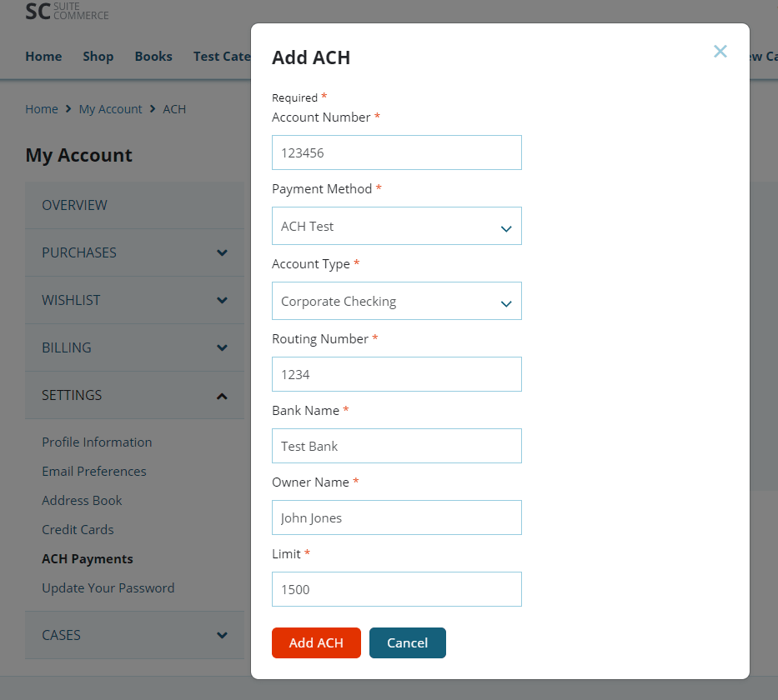
Task: Click My Account breadcrumb link
Action: click(110, 109)
